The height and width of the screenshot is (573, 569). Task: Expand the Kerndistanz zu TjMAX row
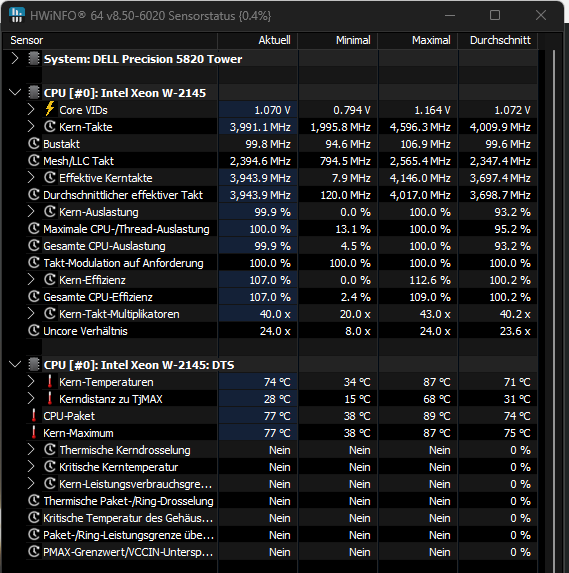pos(31,398)
